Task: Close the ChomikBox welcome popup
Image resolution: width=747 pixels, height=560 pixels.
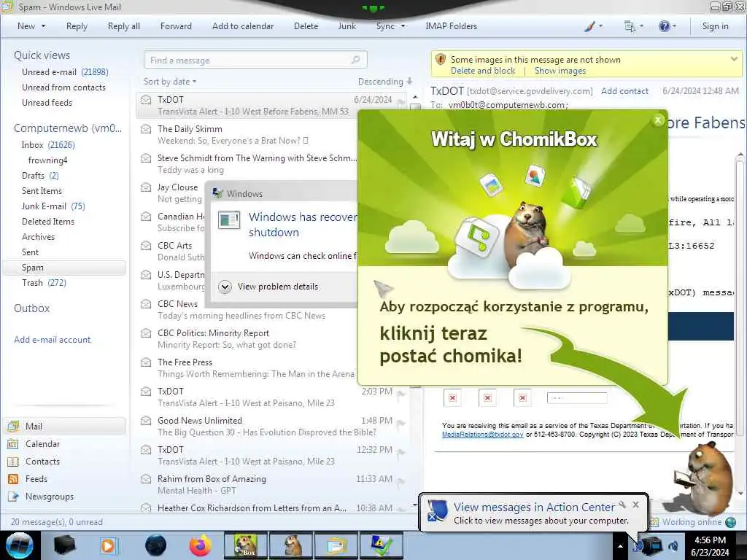Action: [658, 120]
